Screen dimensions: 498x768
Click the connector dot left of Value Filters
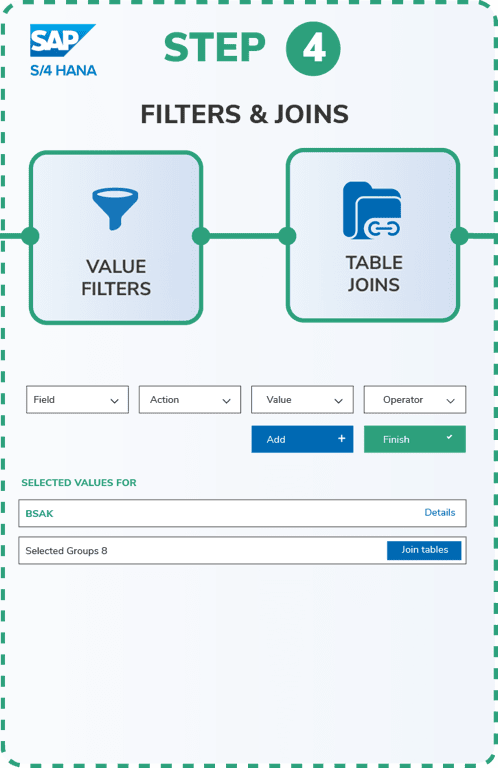tap(30, 236)
